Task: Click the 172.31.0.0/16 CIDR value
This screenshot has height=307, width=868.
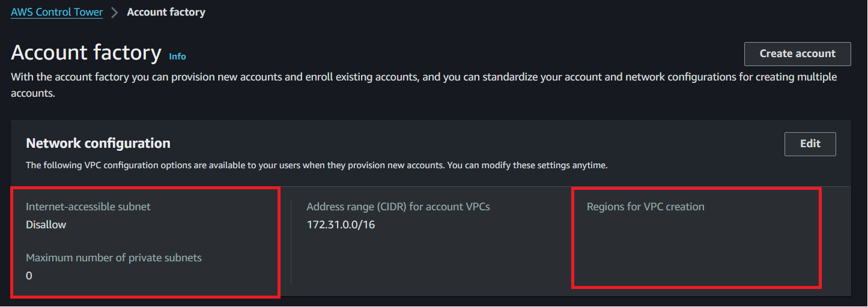Action: (x=341, y=225)
